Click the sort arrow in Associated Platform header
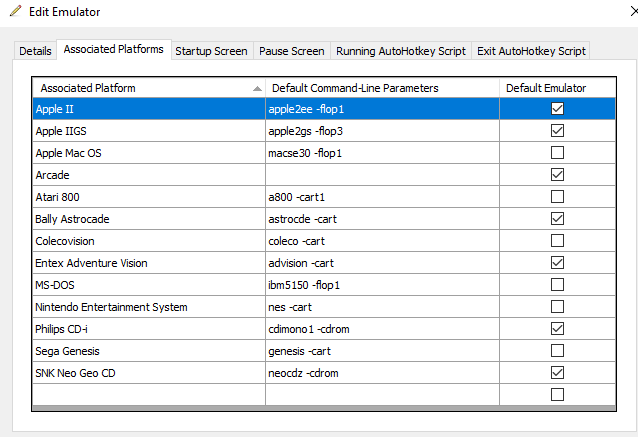Screen dimensions: 638x437 pyautogui.click(x=257, y=88)
